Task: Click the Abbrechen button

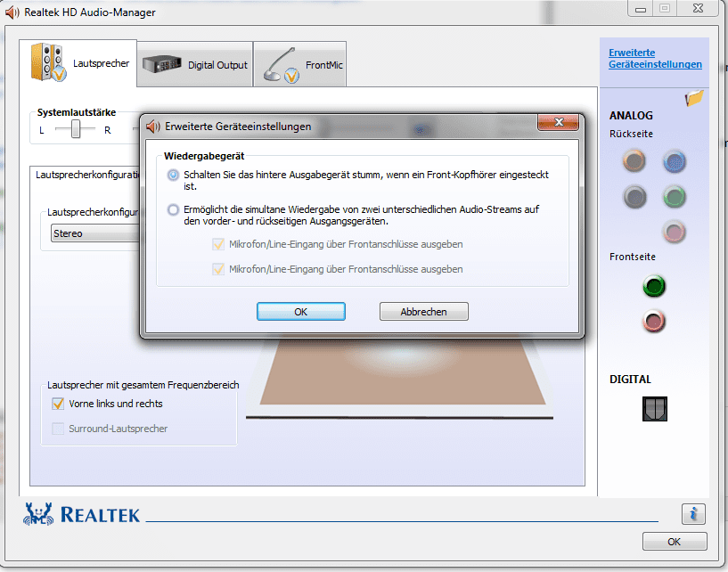Action: [x=424, y=312]
